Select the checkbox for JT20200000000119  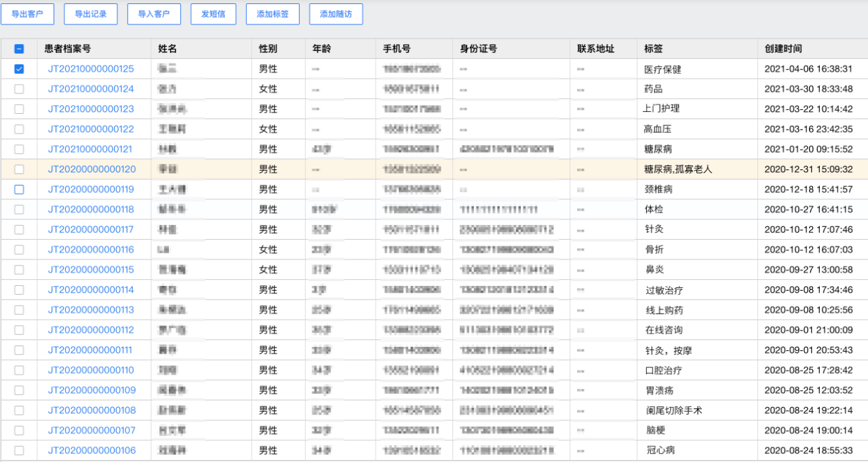coord(19,190)
